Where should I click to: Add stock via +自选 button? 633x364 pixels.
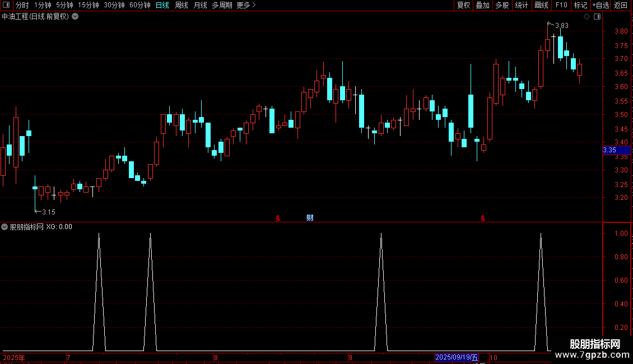pyautogui.click(x=601, y=5)
